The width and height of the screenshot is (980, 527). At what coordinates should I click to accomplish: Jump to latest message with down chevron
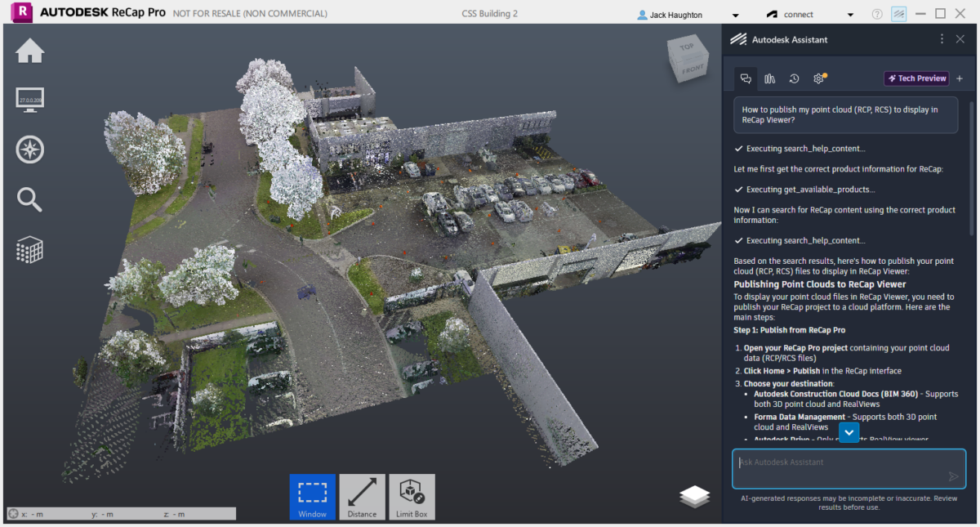(849, 431)
